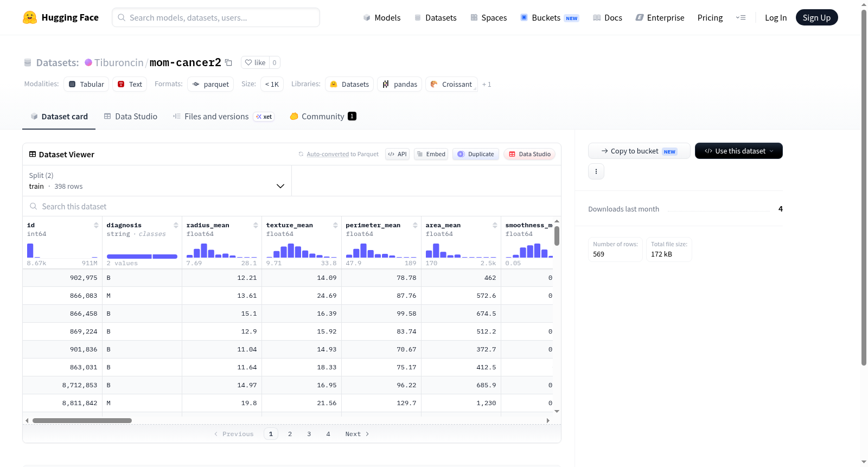
Task: Click the Croissant library tag
Action: pyautogui.click(x=451, y=84)
